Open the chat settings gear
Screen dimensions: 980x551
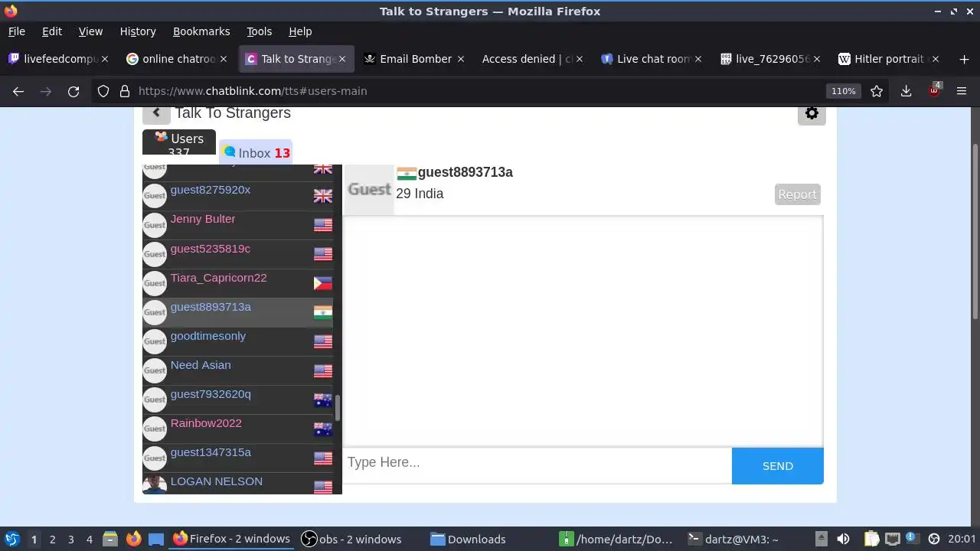click(812, 113)
